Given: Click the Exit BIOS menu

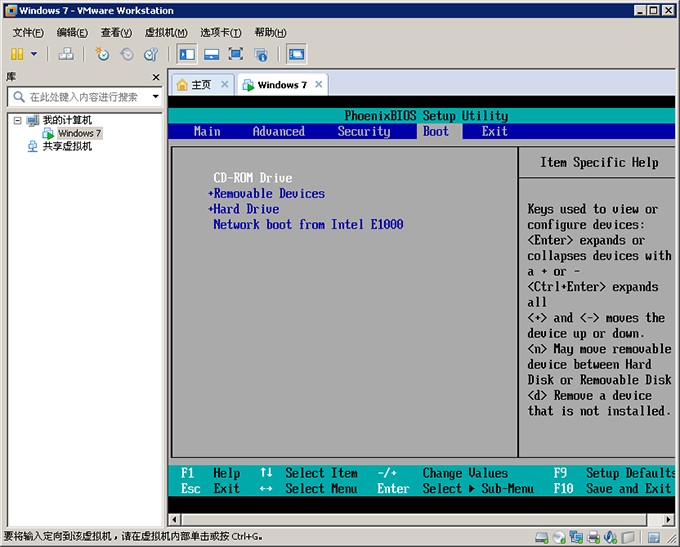Looking at the screenshot, I should click(494, 131).
